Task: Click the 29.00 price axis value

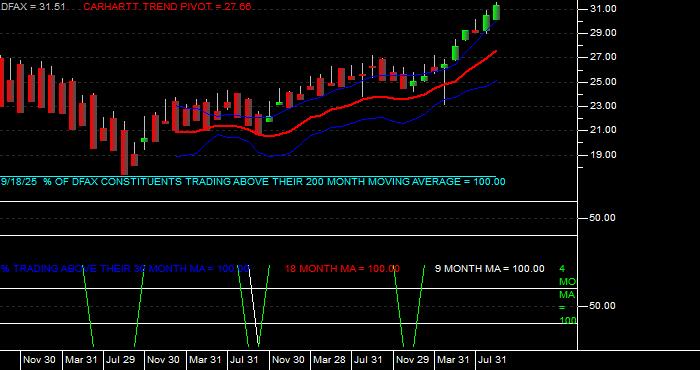Action: point(604,33)
